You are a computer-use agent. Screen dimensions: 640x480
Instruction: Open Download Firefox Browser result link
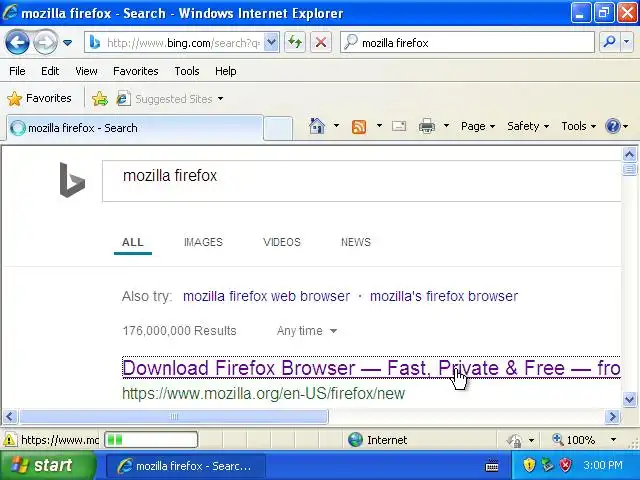[x=371, y=368]
